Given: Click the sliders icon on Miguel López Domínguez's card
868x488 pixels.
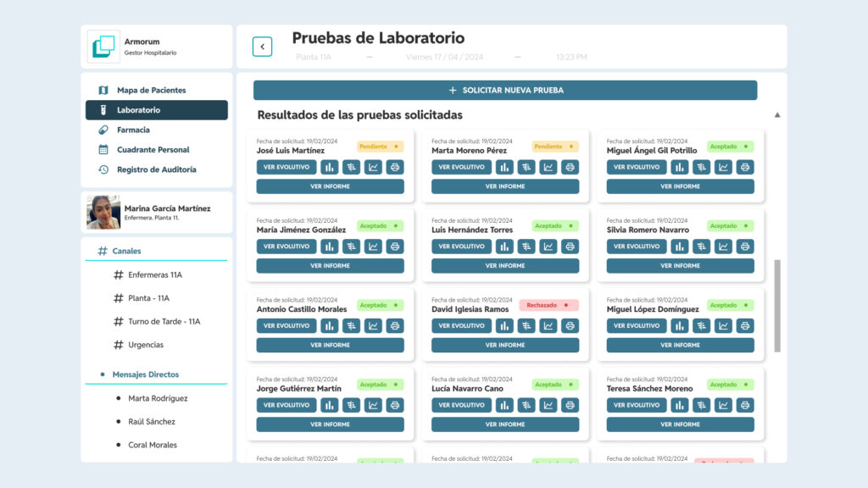Looking at the screenshot, I should [x=701, y=326].
